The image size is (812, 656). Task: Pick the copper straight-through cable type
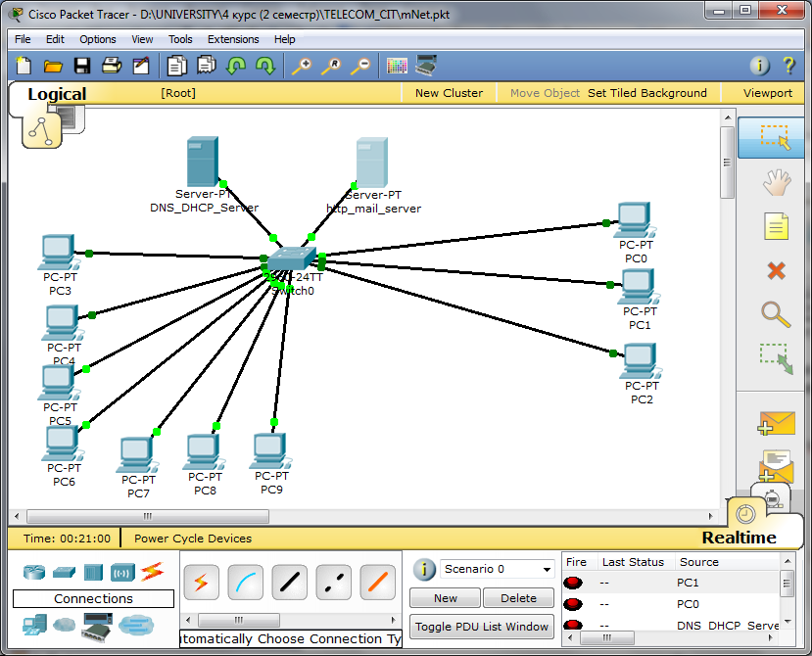(x=290, y=583)
